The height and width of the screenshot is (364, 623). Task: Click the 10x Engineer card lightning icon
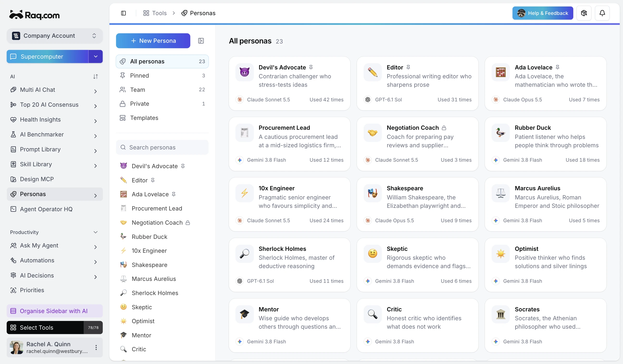[244, 193]
